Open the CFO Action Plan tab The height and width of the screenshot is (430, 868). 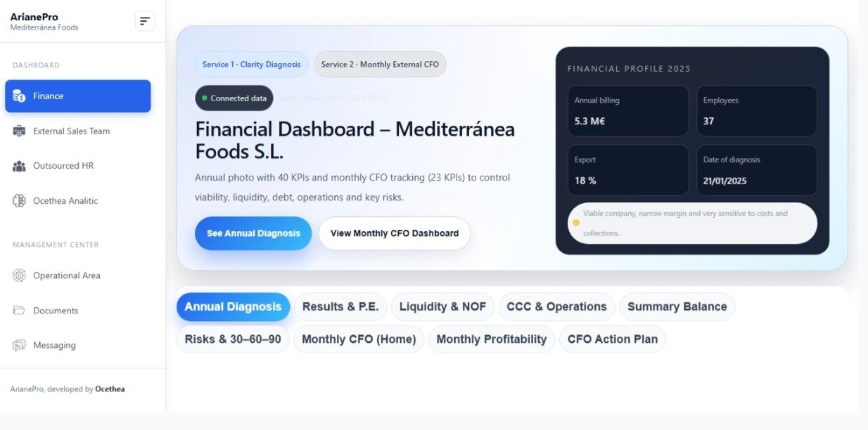click(x=612, y=339)
